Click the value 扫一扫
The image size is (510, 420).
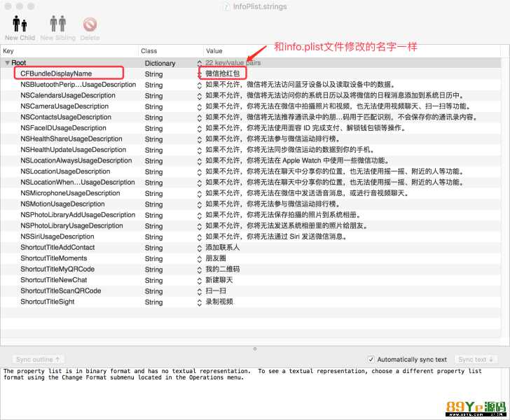[x=216, y=291]
